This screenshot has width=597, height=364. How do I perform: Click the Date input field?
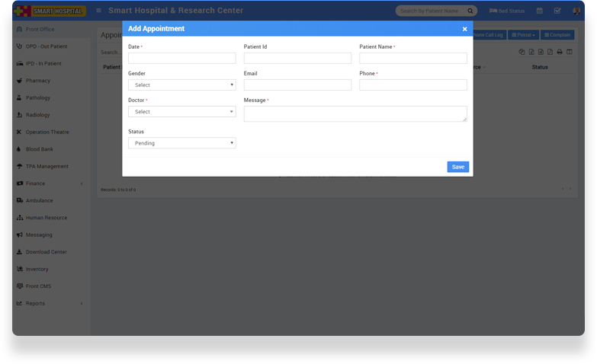(x=181, y=58)
